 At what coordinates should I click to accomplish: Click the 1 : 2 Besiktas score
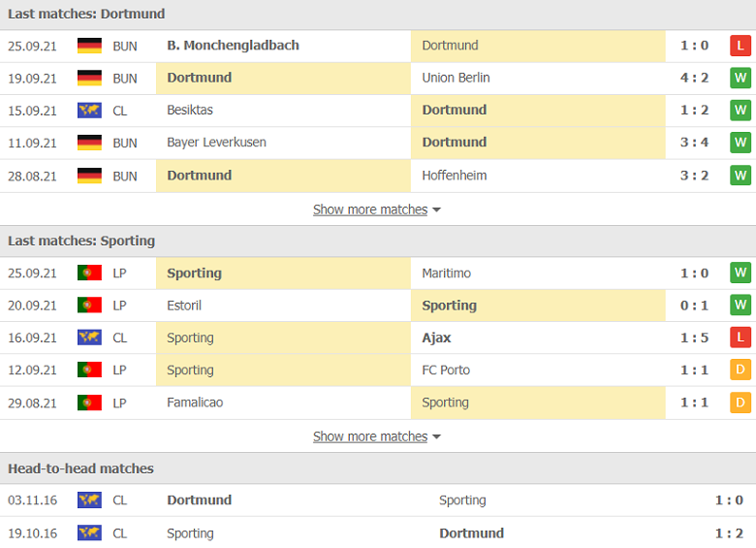tap(694, 110)
